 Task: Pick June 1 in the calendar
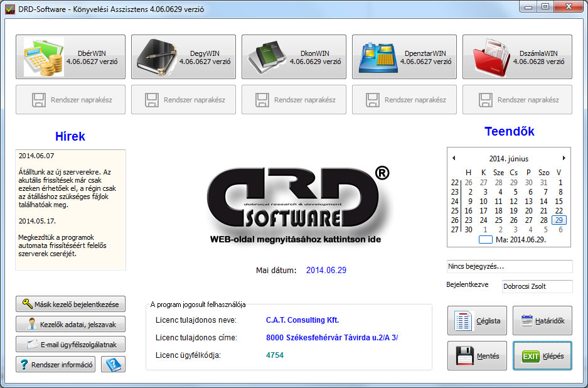tap(560, 183)
